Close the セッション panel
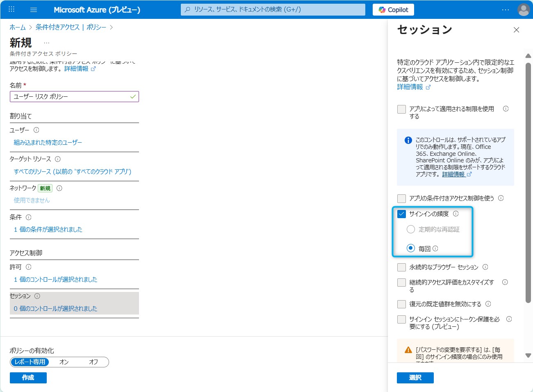Screen dimensions: 533x392 pos(516,30)
